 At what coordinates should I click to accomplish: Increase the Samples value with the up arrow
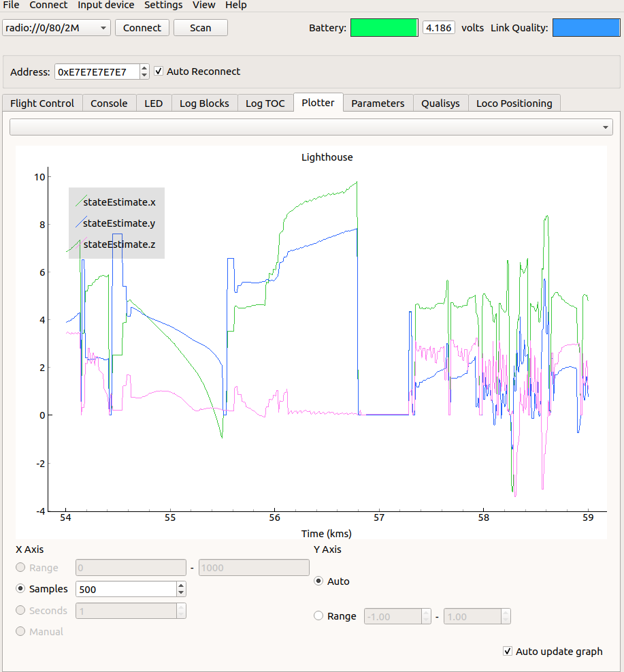click(181, 585)
